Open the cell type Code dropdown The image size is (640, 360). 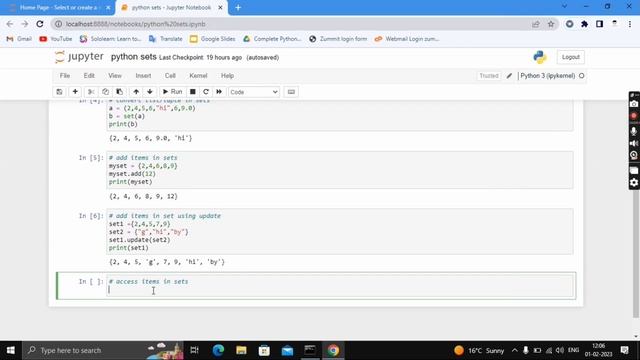click(x=253, y=92)
